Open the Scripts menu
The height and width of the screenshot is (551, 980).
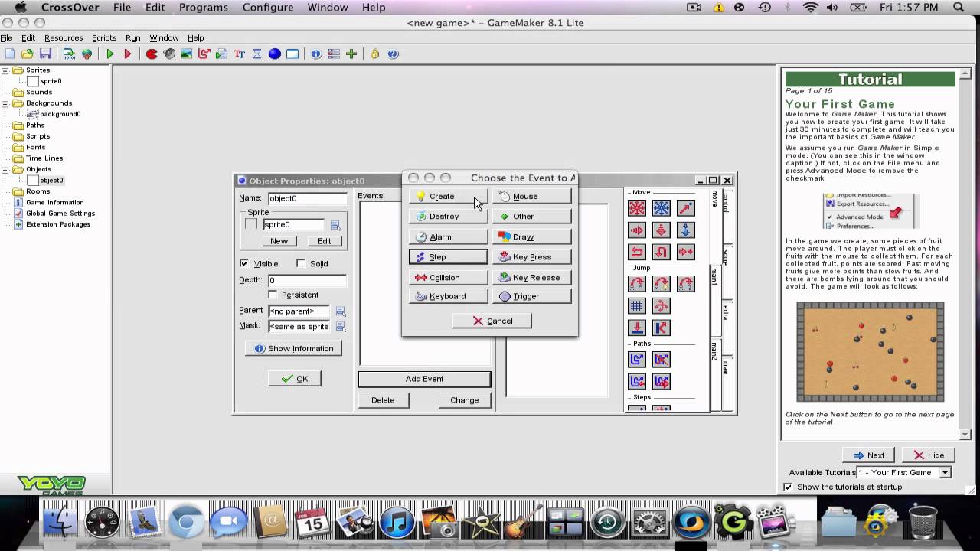point(104,37)
